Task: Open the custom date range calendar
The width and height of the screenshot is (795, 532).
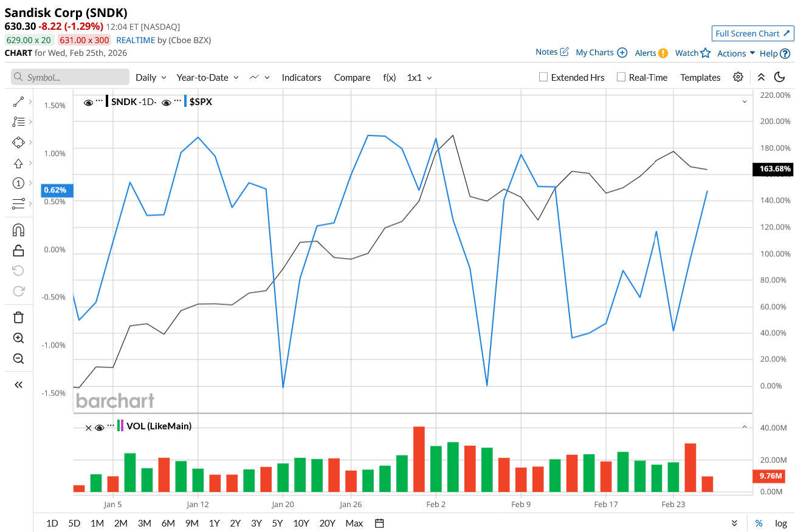Action: 379,523
